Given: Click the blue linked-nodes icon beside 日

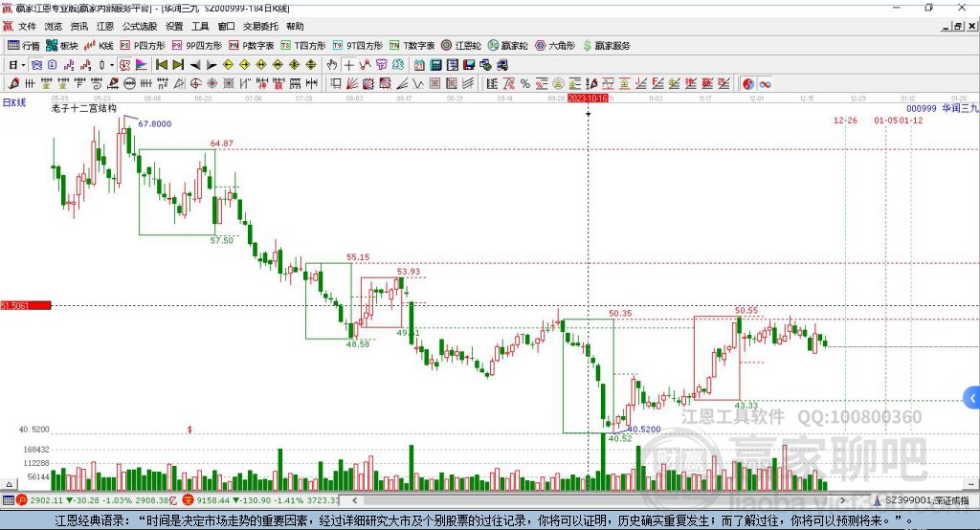Looking at the screenshot, I should click(x=36, y=65).
